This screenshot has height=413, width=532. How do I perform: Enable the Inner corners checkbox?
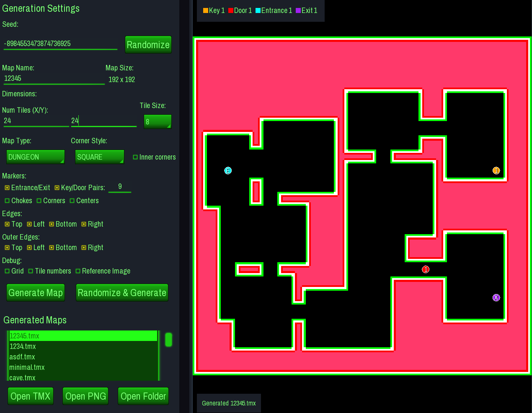135,157
